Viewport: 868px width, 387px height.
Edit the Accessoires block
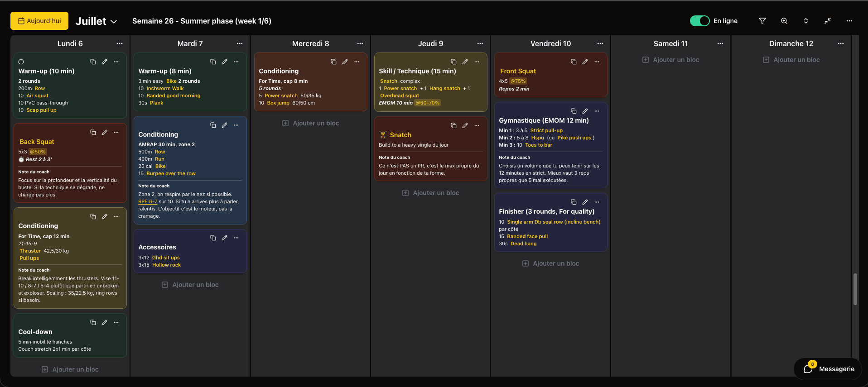pos(225,238)
